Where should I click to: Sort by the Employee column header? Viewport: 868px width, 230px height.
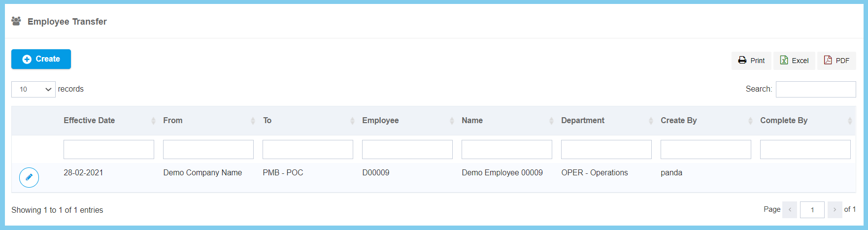click(380, 121)
